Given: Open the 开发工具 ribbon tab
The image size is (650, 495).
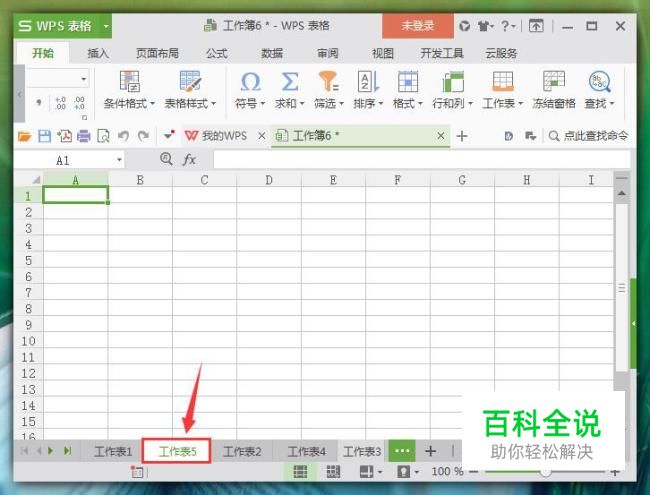Looking at the screenshot, I should point(442,53).
